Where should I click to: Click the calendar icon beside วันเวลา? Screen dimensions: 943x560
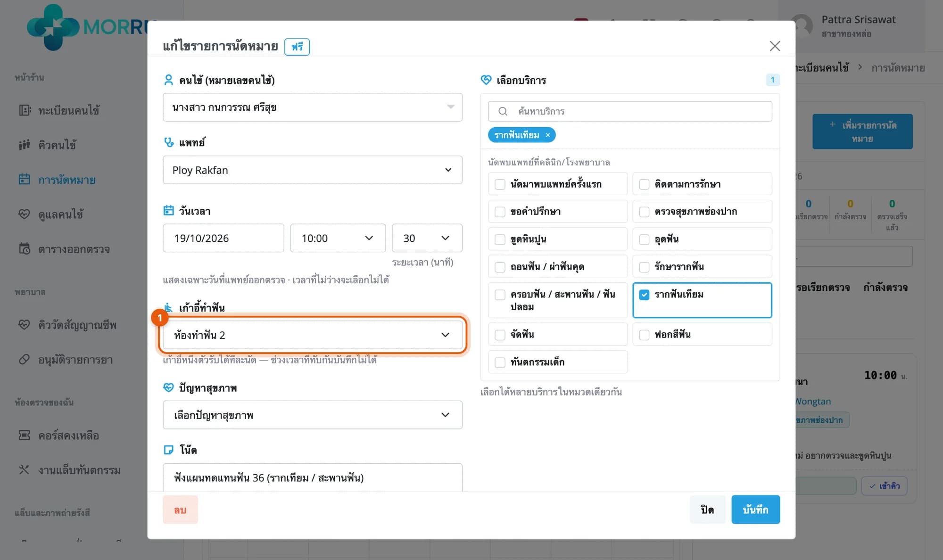pyautogui.click(x=168, y=211)
